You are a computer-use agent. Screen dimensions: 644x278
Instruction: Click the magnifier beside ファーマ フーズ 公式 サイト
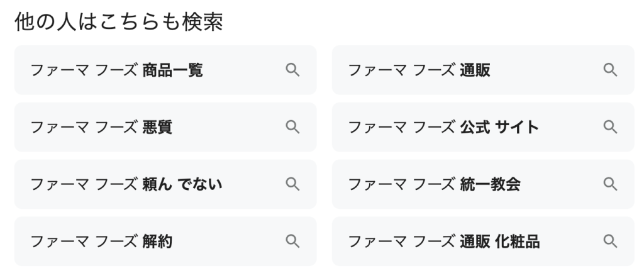pyautogui.click(x=610, y=127)
